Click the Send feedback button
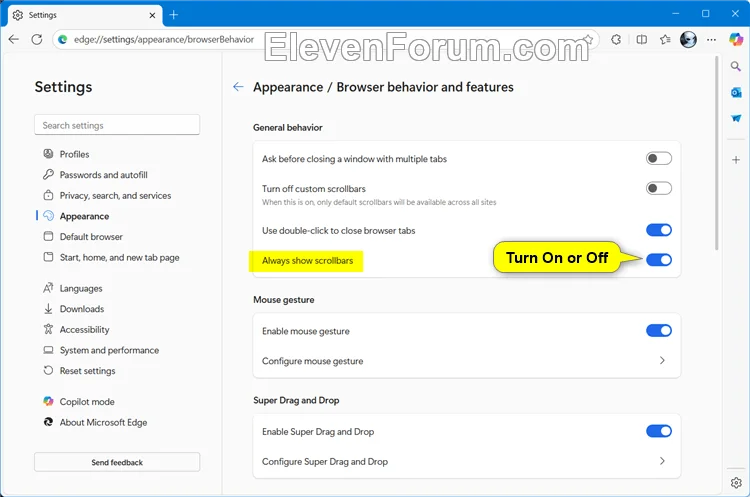 (117, 462)
